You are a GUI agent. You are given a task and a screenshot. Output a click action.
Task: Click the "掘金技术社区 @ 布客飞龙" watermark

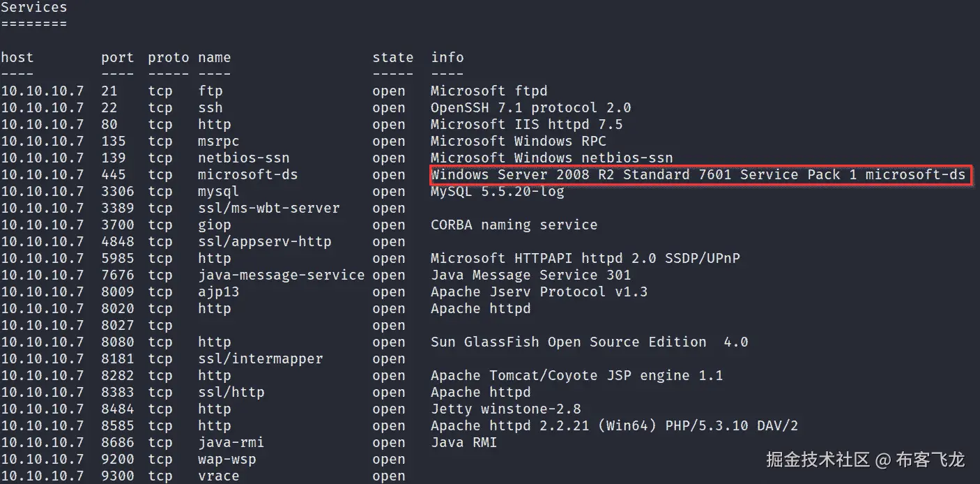click(x=865, y=460)
